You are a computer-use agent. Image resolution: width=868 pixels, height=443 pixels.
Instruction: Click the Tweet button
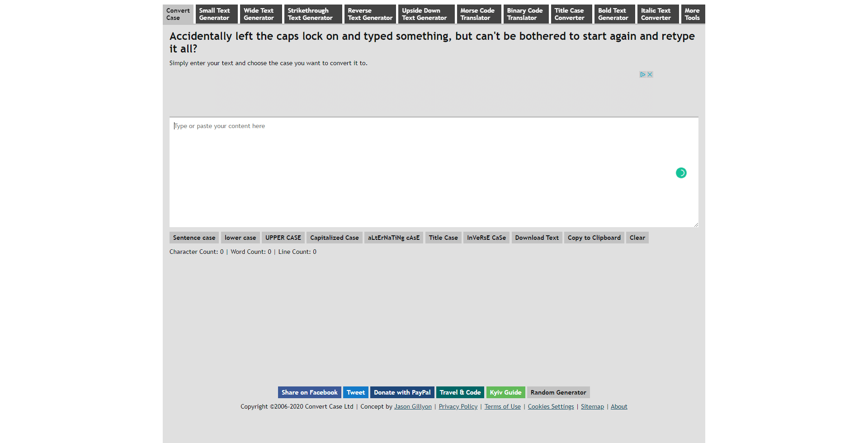[x=355, y=392]
